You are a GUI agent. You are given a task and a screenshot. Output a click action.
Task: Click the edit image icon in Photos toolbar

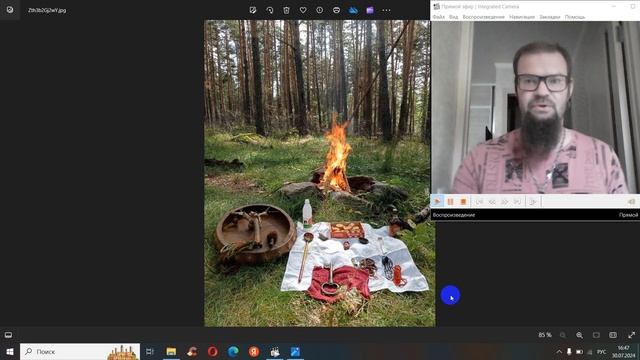pyautogui.click(x=253, y=10)
